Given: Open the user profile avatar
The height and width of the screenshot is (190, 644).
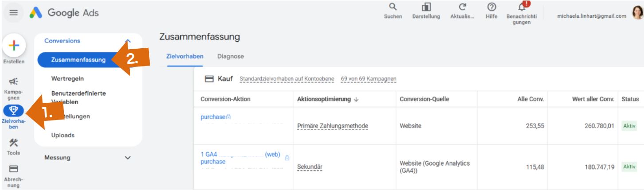Looking at the screenshot, I should point(637,13).
